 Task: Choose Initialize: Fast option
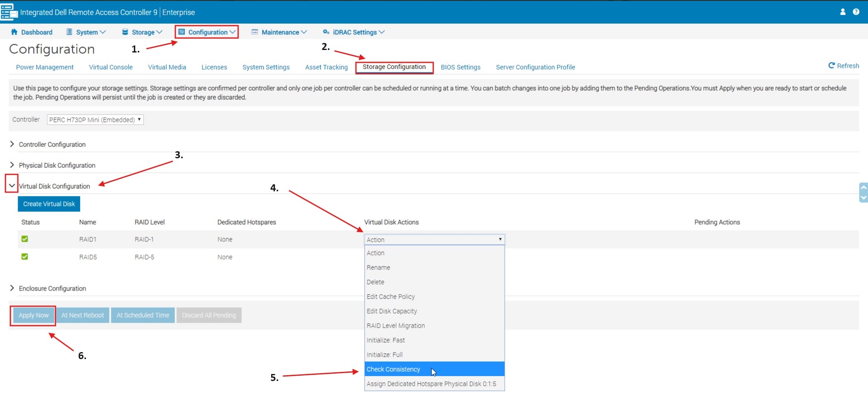pyautogui.click(x=434, y=340)
